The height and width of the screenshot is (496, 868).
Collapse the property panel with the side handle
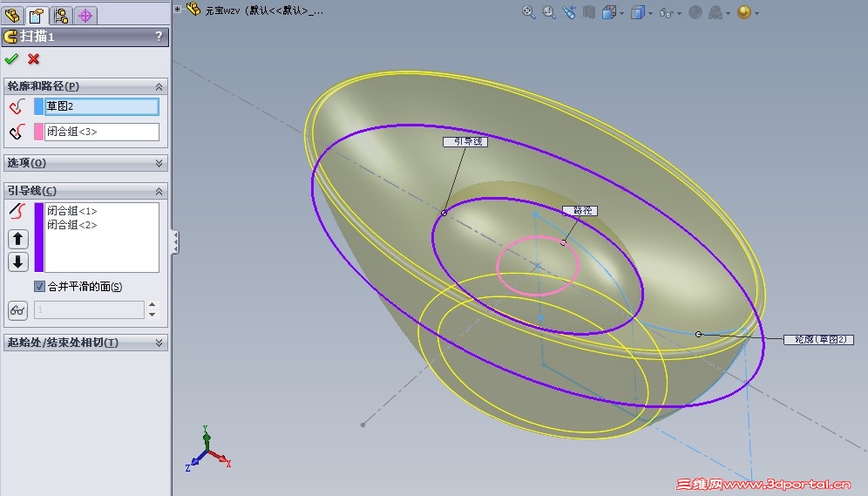coord(175,242)
